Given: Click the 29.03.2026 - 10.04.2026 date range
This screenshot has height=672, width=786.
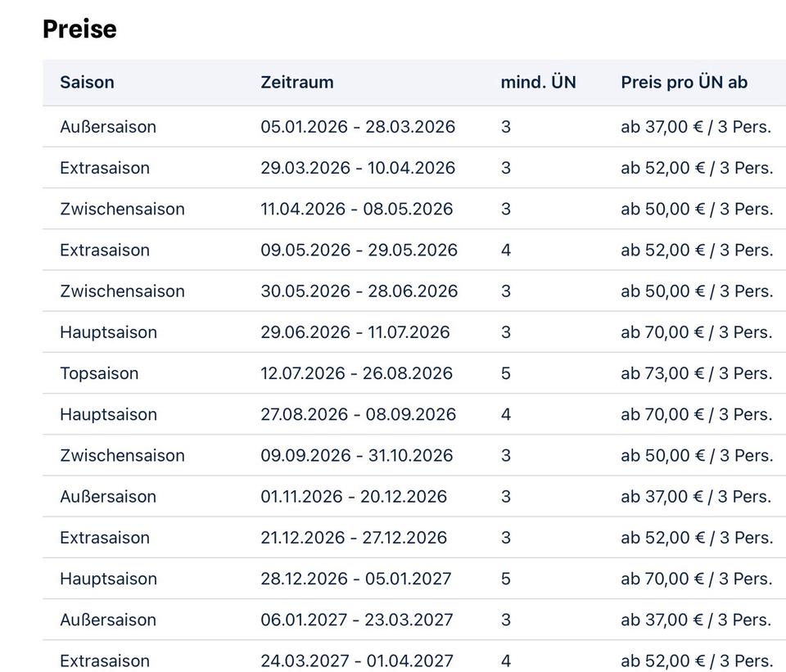Looking at the screenshot, I should pyautogui.click(x=358, y=168).
